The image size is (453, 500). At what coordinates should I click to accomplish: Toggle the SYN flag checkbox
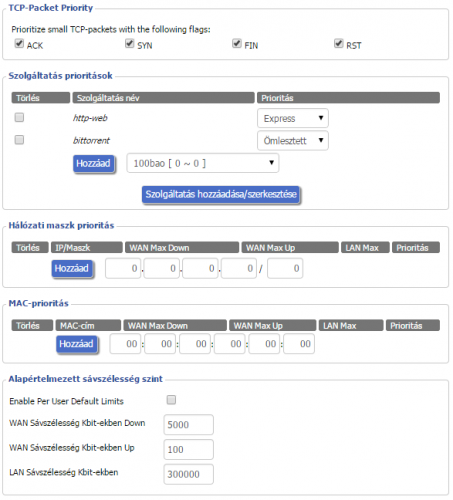click(x=130, y=43)
